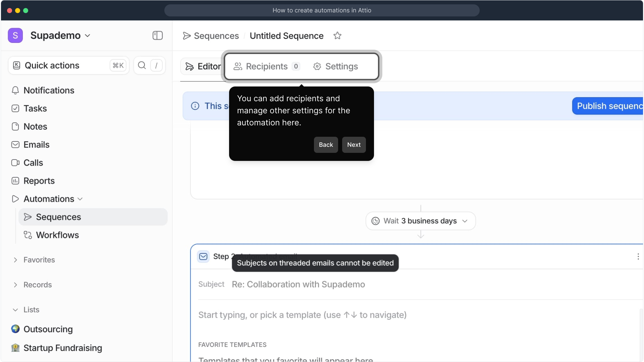Screen dimensions: 644x362
Task: Open the Notes page icon
Action: click(15, 127)
